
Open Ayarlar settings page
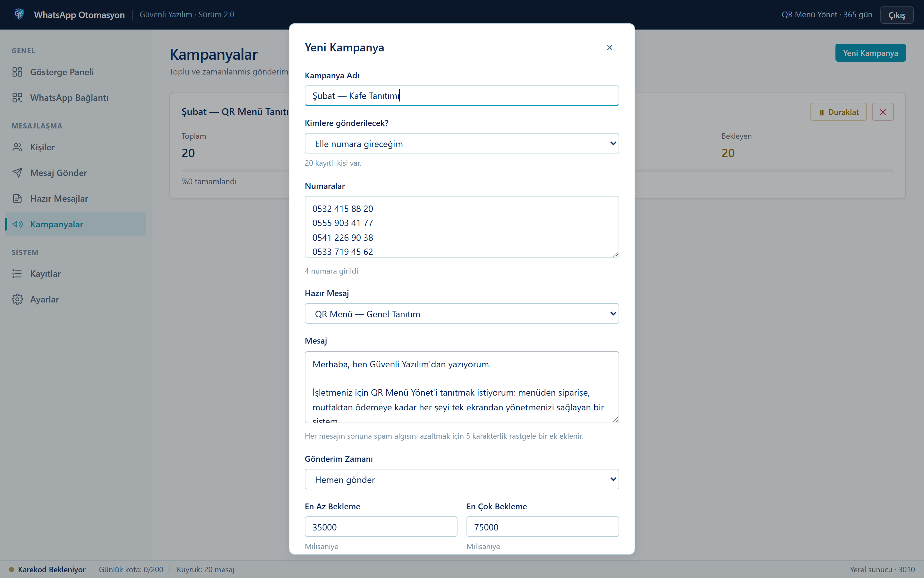[x=75, y=299]
